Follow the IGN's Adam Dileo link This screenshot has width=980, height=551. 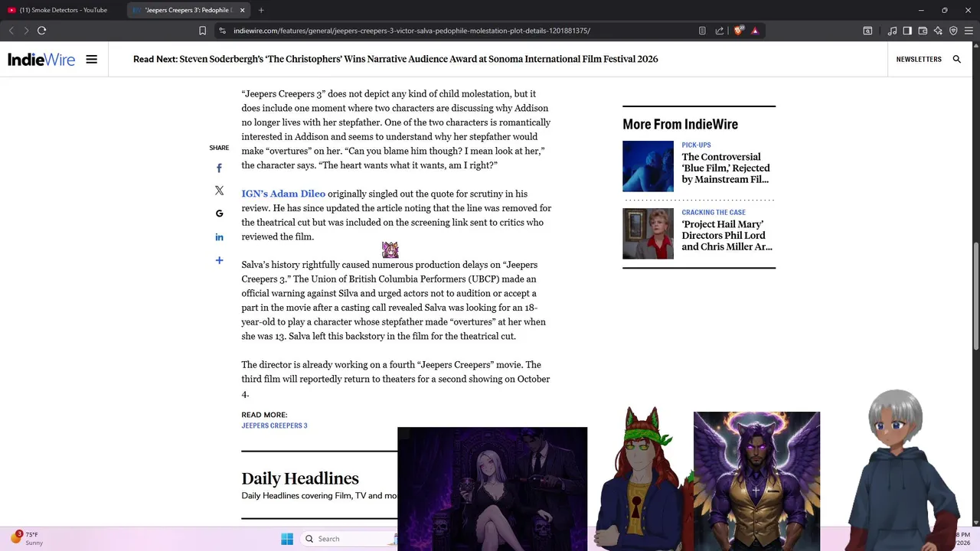coord(283,194)
